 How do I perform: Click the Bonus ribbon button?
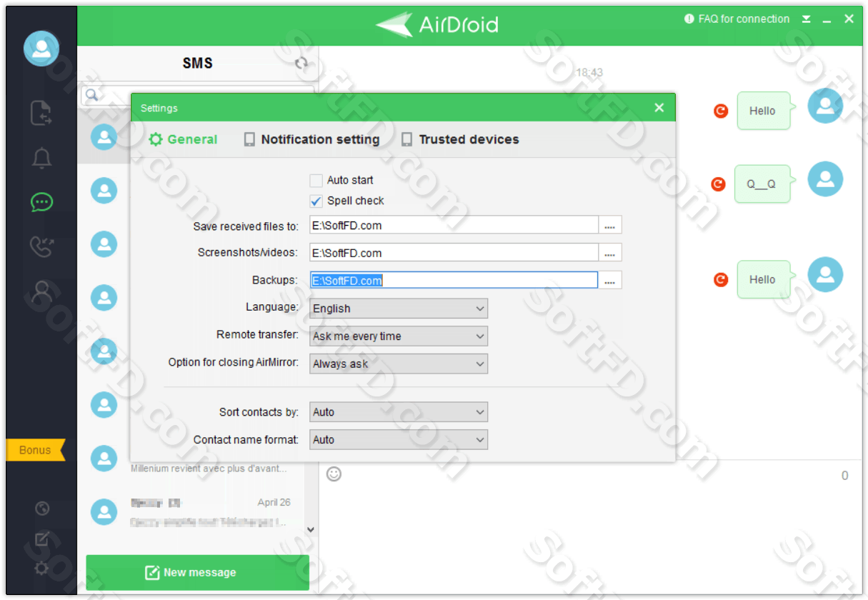click(x=36, y=450)
